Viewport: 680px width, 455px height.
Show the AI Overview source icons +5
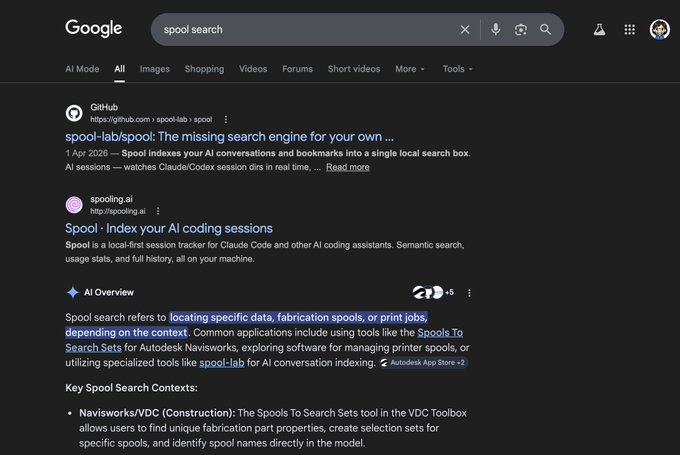point(433,292)
